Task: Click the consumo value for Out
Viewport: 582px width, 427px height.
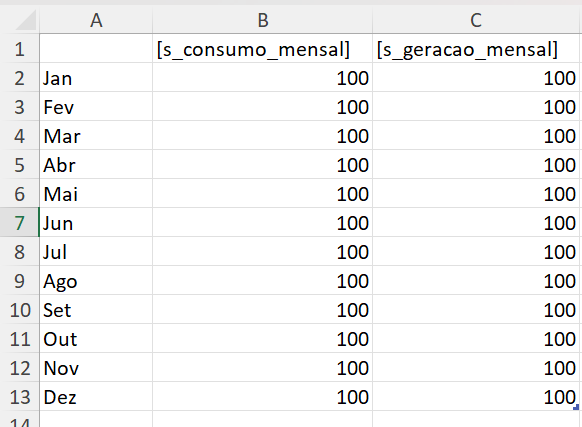Action: (262, 339)
